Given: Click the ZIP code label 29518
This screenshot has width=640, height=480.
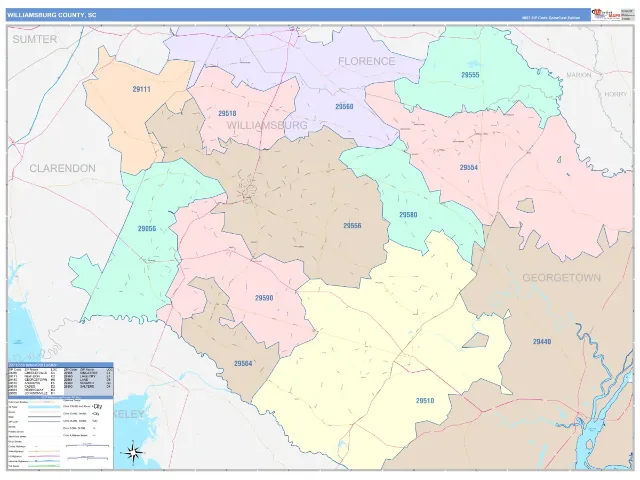Looking at the screenshot, I should coord(227,113).
